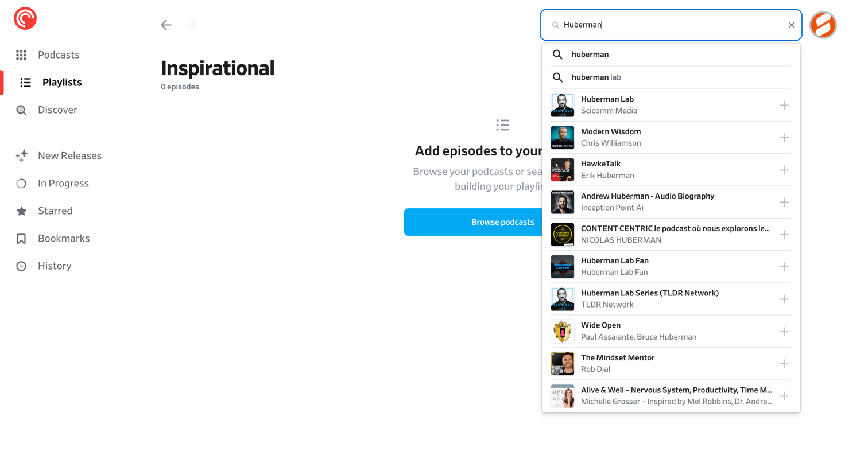868x467 pixels.
Task: Open The Mindset Mentor artwork thumbnail
Action: pos(563,364)
